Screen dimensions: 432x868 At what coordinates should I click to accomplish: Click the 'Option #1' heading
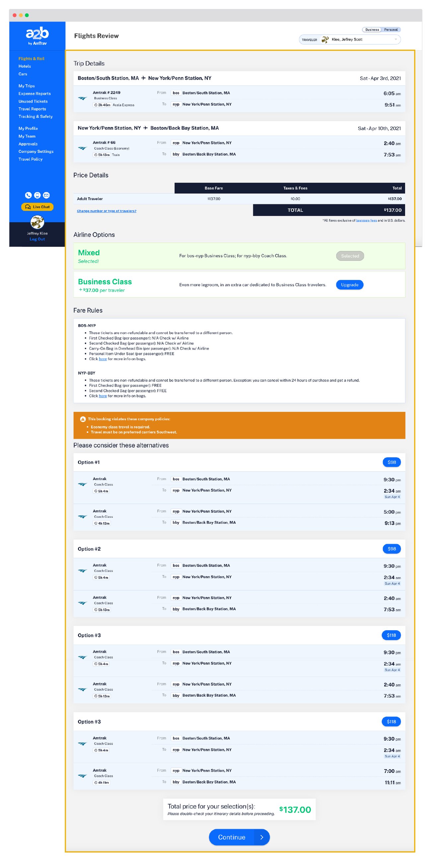point(89,462)
